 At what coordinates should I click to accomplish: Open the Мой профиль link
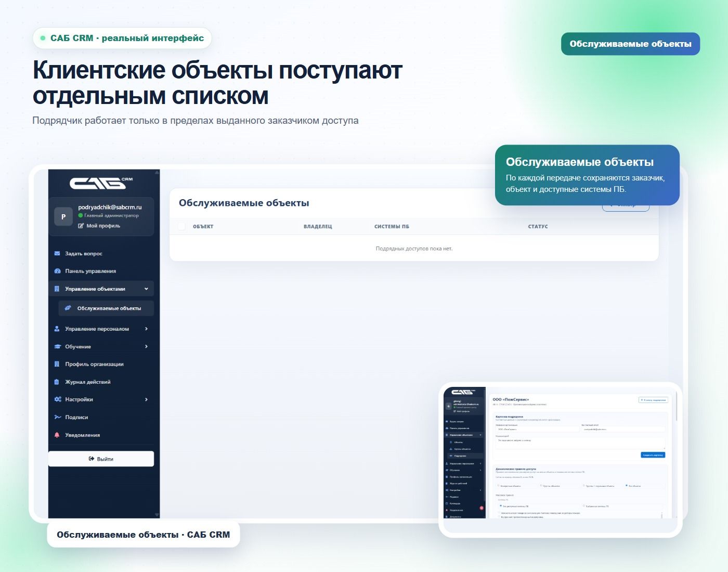[99, 226]
